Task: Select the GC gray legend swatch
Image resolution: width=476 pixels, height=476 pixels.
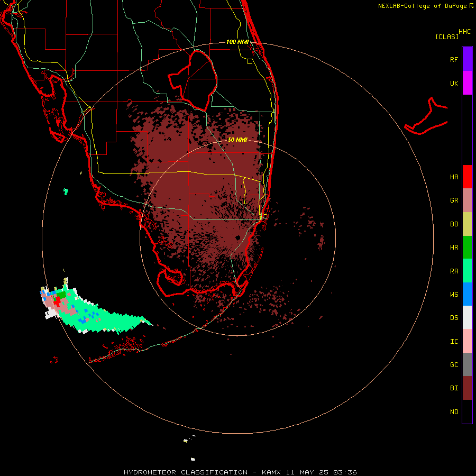Action: point(467,364)
